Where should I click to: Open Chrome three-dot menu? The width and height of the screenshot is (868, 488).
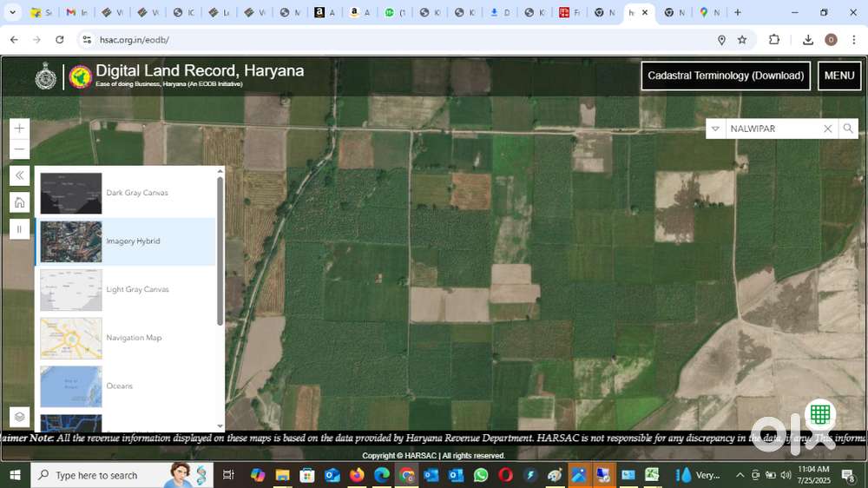(x=854, y=40)
